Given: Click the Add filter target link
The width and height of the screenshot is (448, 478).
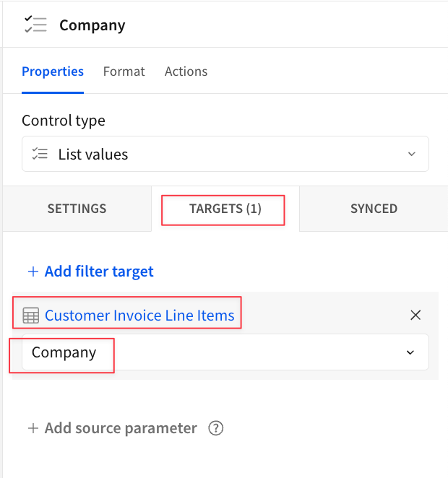Looking at the screenshot, I should click(x=99, y=271).
